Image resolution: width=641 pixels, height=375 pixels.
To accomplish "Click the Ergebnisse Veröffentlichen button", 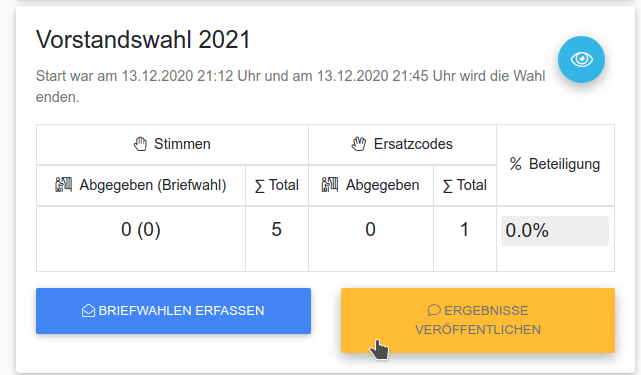I will pos(478,320).
